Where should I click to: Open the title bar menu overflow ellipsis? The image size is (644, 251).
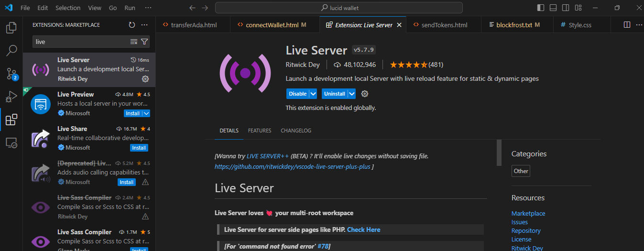pos(148,8)
